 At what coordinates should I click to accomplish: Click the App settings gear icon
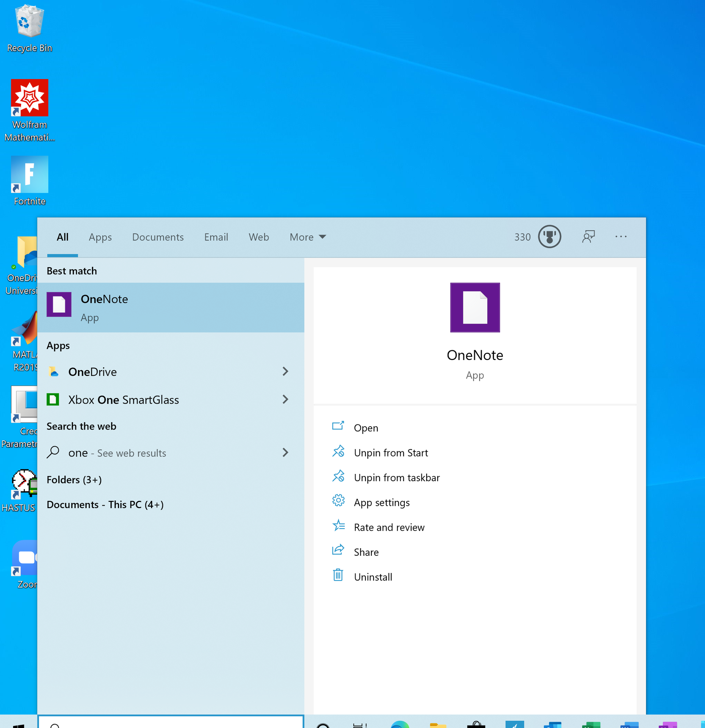(x=338, y=500)
